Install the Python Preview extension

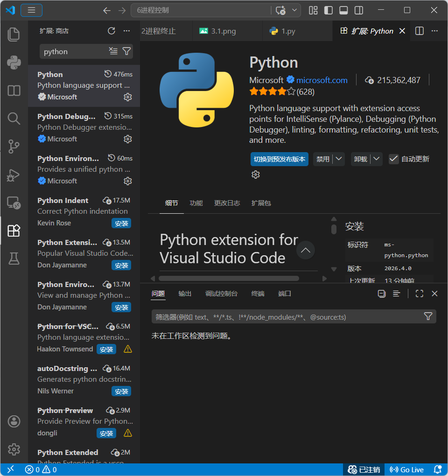click(x=106, y=434)
